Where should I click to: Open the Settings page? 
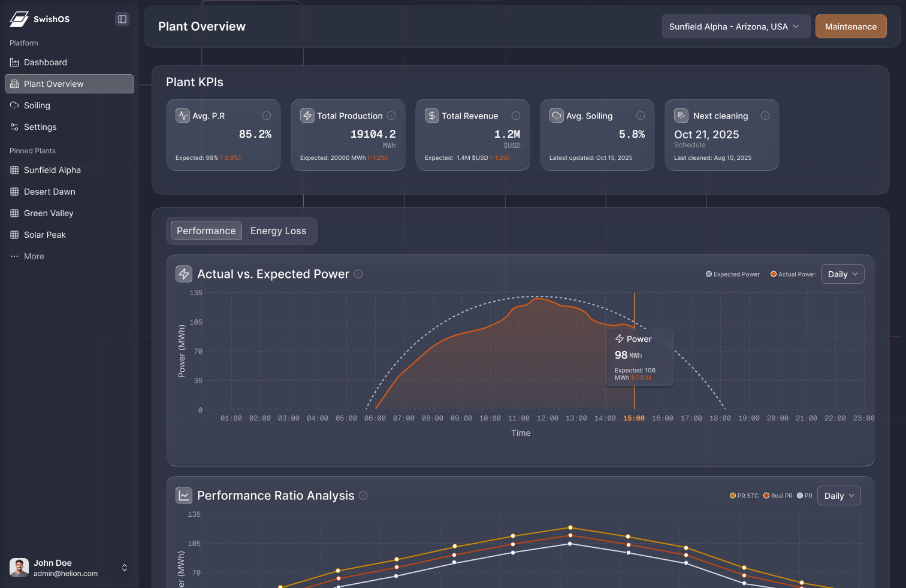[x=40, y=127]
